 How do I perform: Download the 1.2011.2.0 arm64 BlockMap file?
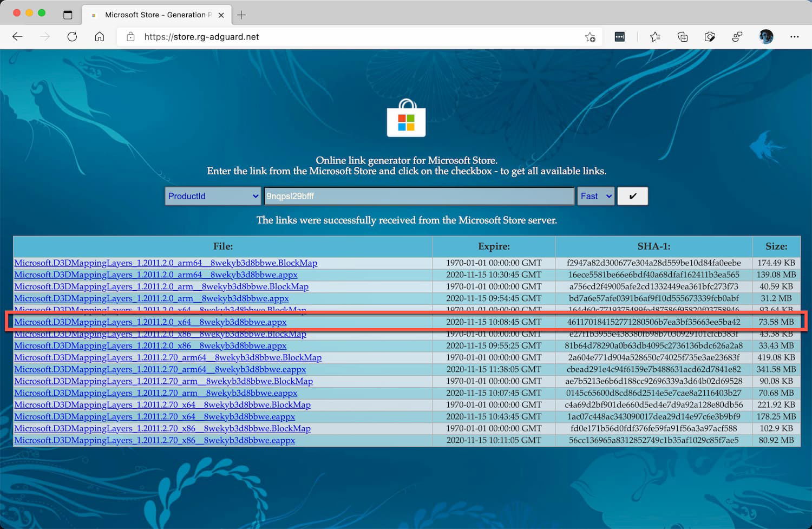click(x=166, y=263)
